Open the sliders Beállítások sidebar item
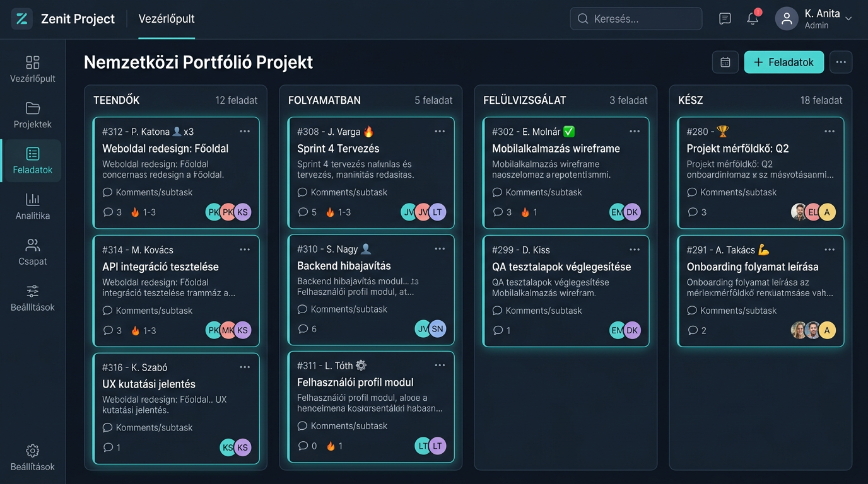868x484 pixels. coord(32,298)
